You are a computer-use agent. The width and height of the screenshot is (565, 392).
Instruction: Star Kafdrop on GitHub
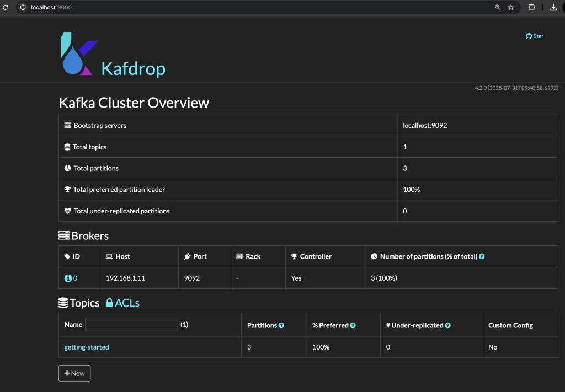pyautogui.click(x=534, y=36)
